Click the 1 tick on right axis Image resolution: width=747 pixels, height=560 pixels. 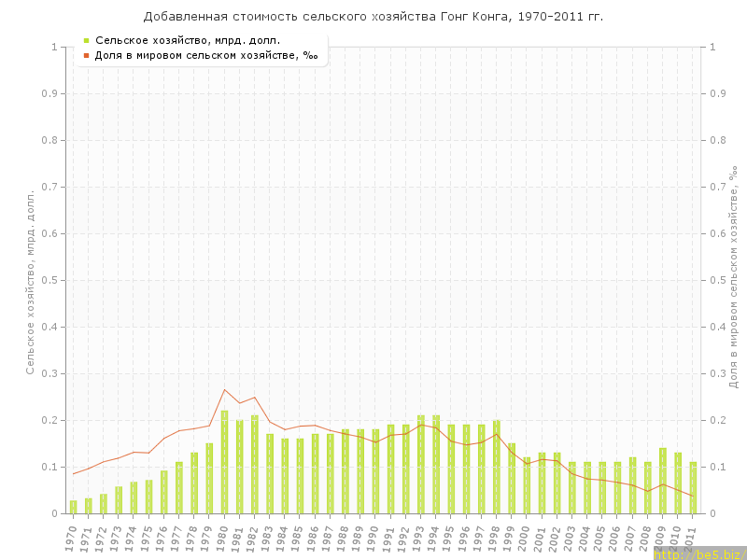coord(713,47)
